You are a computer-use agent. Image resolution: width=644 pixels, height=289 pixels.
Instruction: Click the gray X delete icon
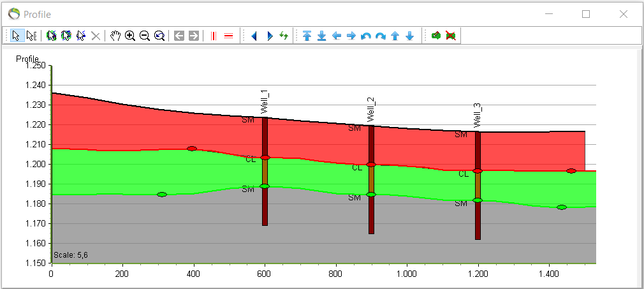[95, 36]
